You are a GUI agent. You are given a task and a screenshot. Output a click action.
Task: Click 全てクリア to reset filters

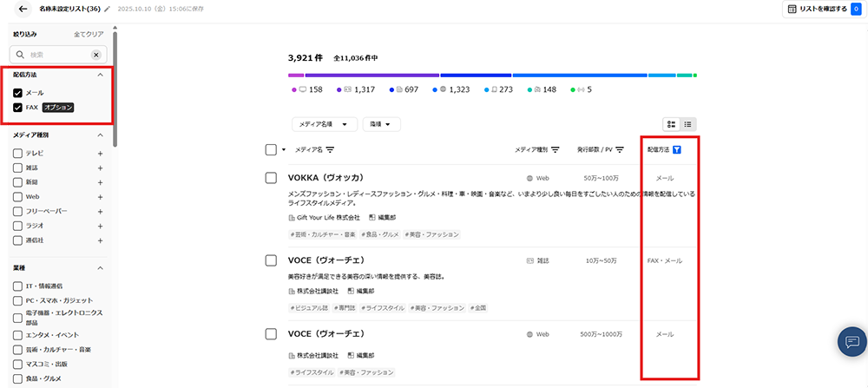click(x=89, y=34)
